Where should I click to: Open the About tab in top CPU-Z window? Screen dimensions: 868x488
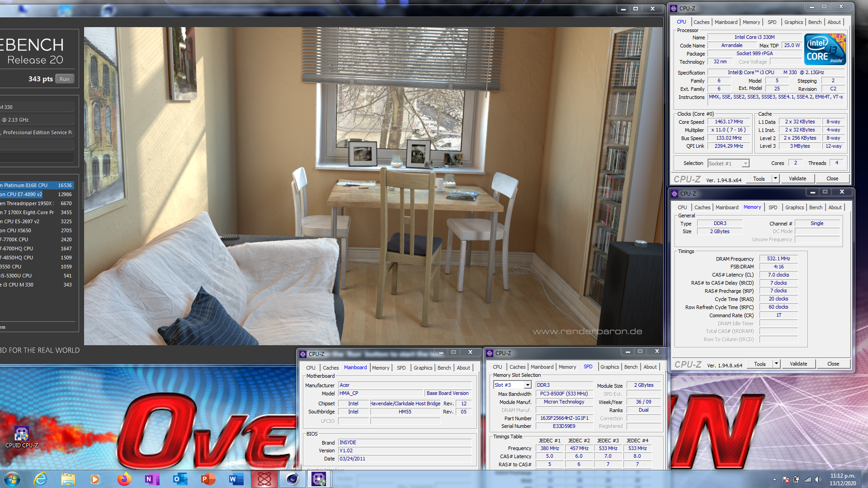click(x=834, y=22)
